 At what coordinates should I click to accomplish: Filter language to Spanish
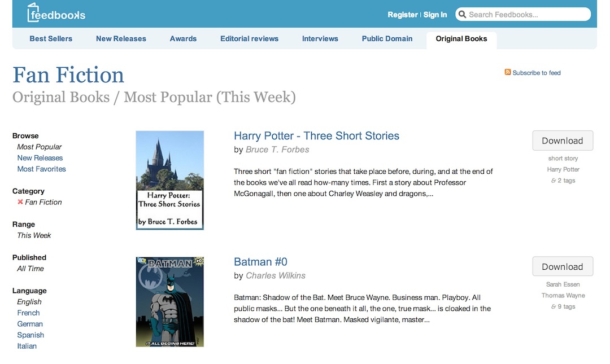[x=30, y=335]
